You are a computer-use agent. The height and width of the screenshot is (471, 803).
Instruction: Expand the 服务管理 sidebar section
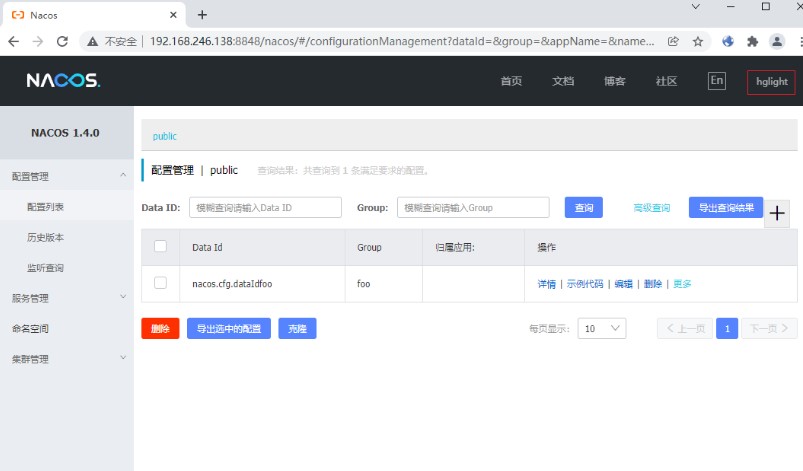click(x=123, y=297)
